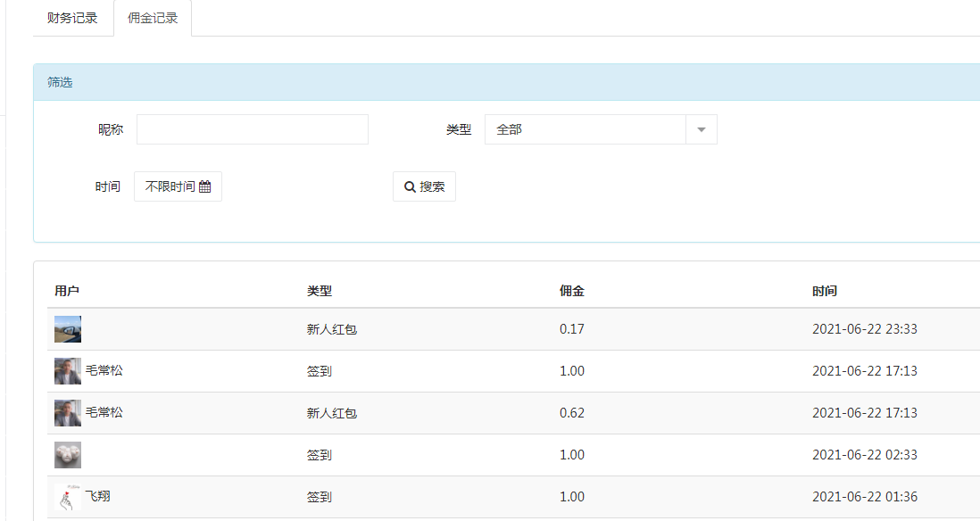Click 签到 type in 17:13 row
The image size is (980, 521).
tap(320, 371)
